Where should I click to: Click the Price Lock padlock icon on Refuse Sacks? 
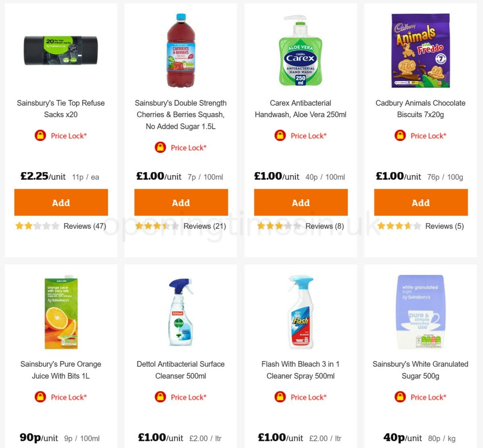[x=41, y=136]
